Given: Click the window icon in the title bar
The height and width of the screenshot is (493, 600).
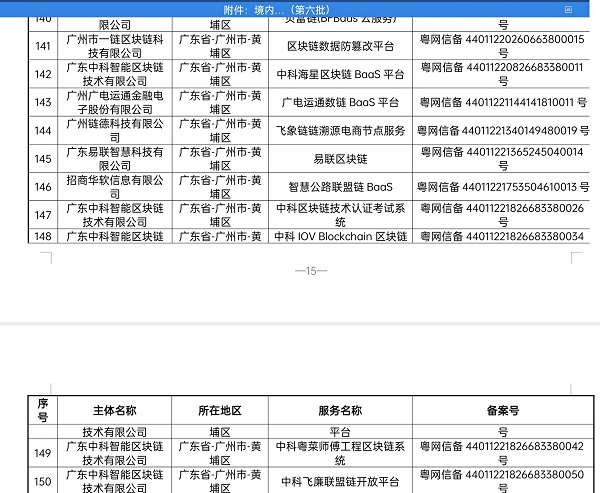Looking at the screenshot, I should [x=568, y=10].
